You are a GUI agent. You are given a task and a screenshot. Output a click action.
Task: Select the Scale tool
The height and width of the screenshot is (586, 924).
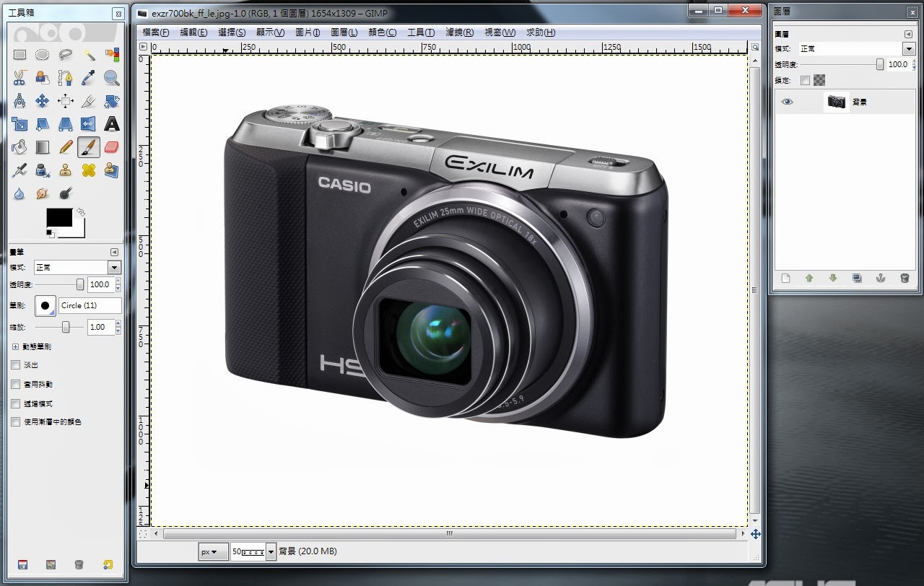19,123
